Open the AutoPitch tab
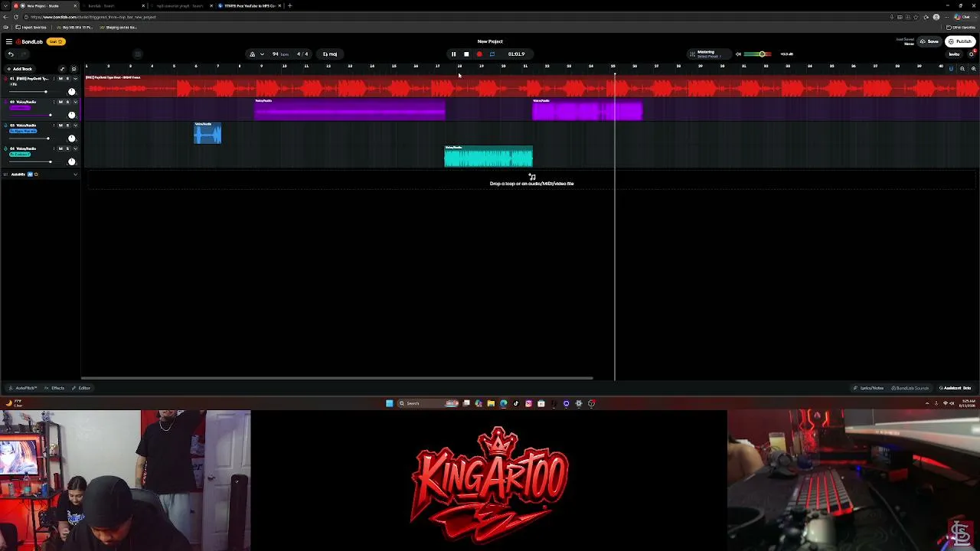The width and height of the screenshot is (980, 551). (x=24, y=388)
